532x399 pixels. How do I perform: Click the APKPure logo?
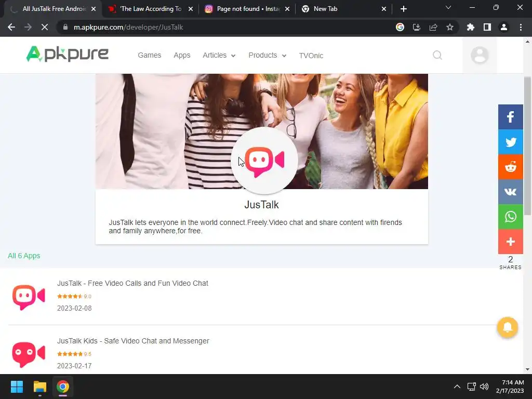[67, 54]
